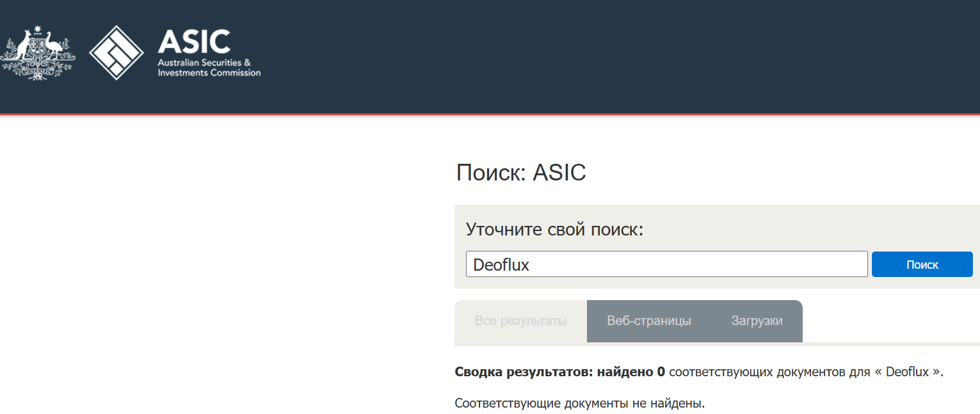Switch to the Веб-страницы tab

click(648, 321)
